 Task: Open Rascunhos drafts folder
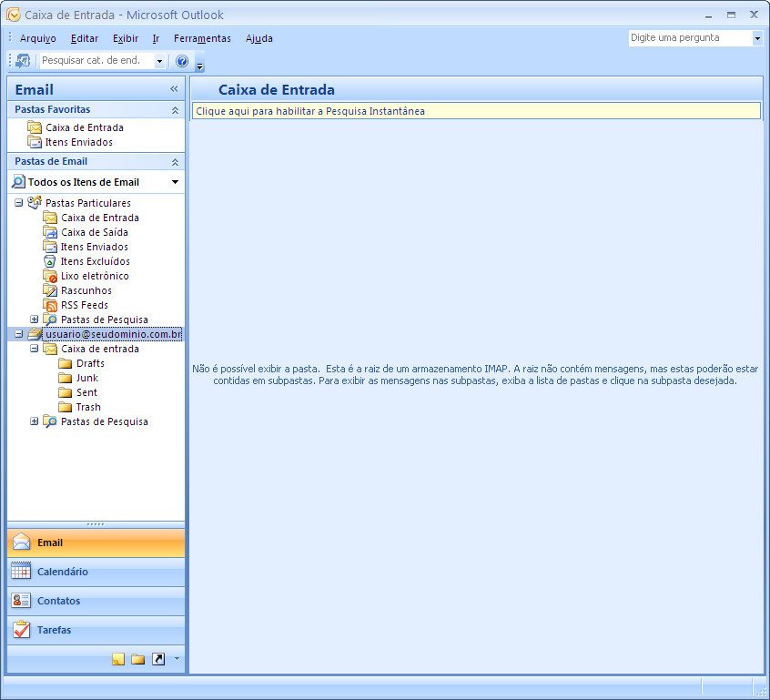coord(86,290)
